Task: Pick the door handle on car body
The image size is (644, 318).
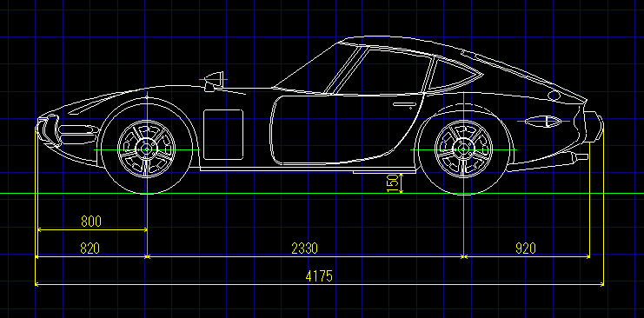Action: click(x=404, y=104)
